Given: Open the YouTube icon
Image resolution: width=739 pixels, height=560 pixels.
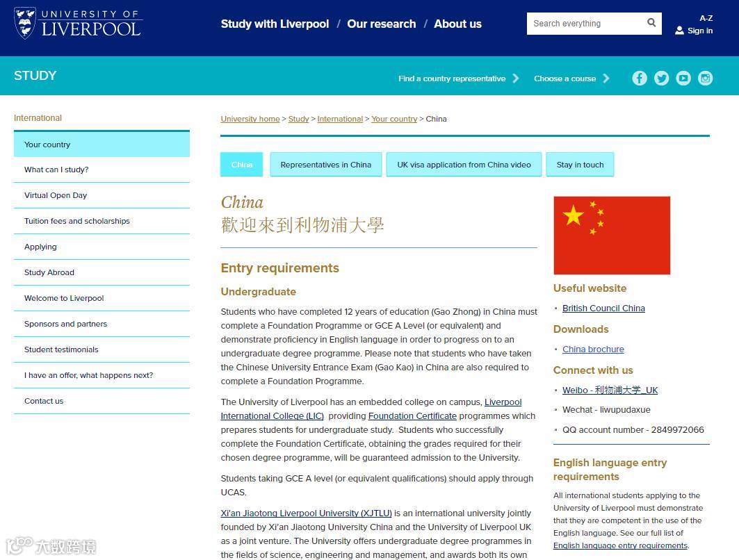Looking at the screenshot, I should coord(683,79).
